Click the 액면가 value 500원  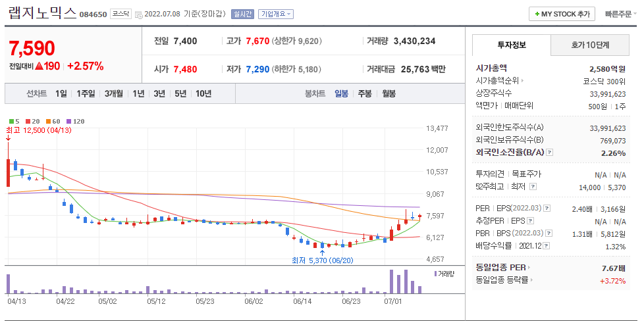pyautogui.click(x=599, y=107)
